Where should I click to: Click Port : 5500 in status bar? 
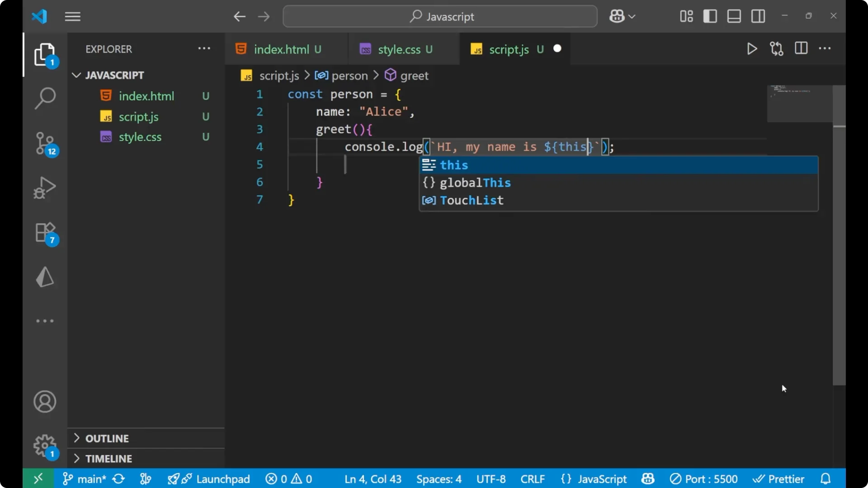[x=703, y=479]
